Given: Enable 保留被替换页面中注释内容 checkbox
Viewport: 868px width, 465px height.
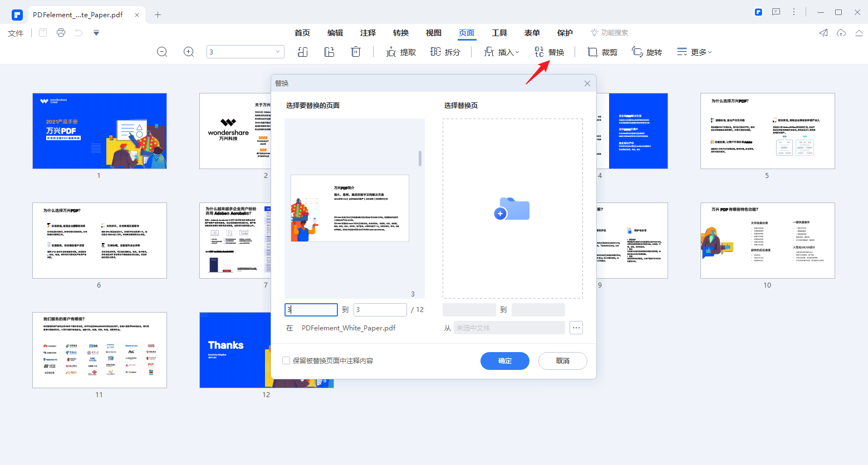Looking at the screenshot, I should [x=286, y=360].
